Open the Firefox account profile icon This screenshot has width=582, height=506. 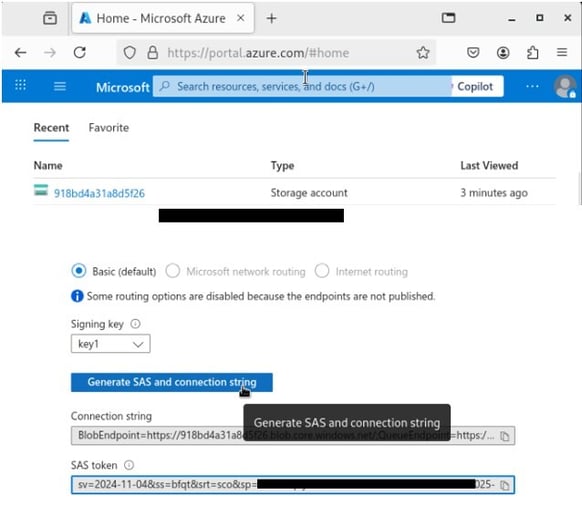point(503,53)
